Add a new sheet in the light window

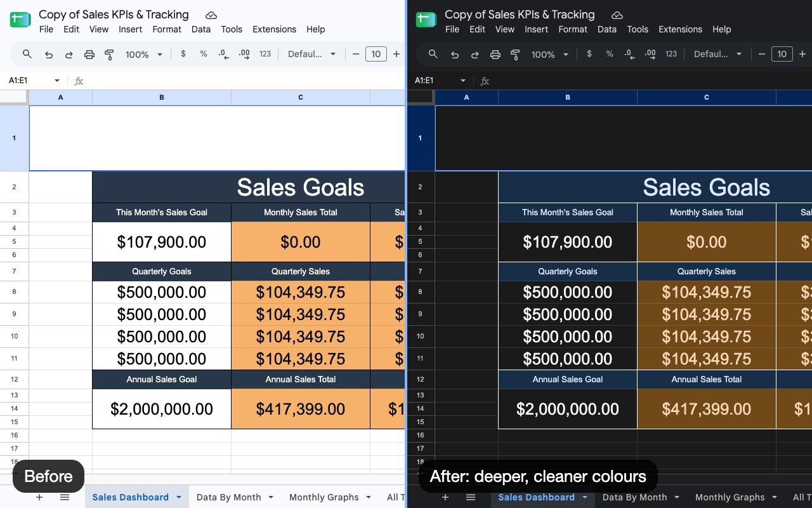(x=39, y=497)
